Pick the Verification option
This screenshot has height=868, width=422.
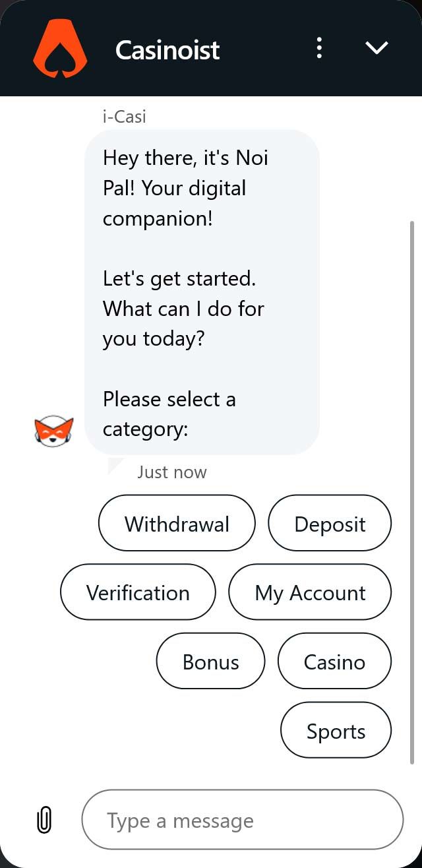138,592
